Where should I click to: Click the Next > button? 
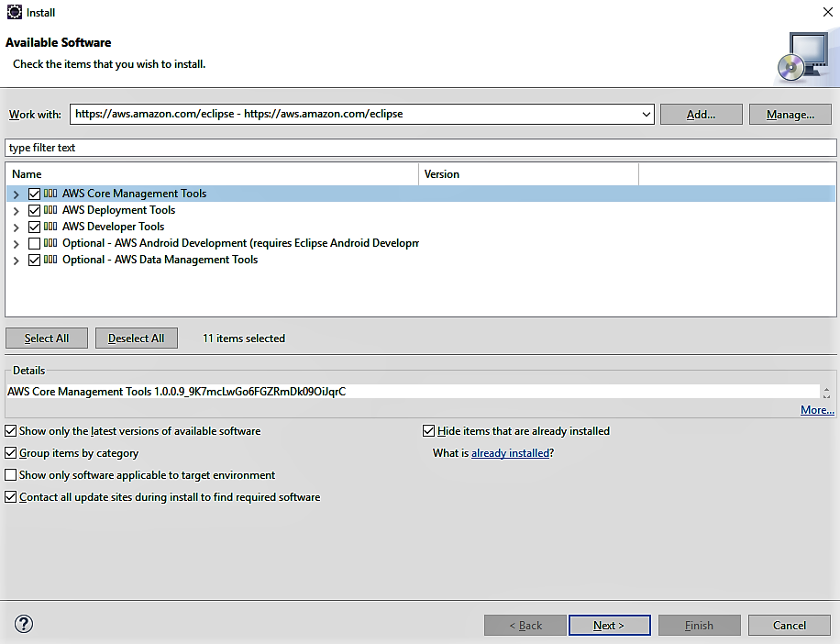pyautogui.click(x=610, y=626)
